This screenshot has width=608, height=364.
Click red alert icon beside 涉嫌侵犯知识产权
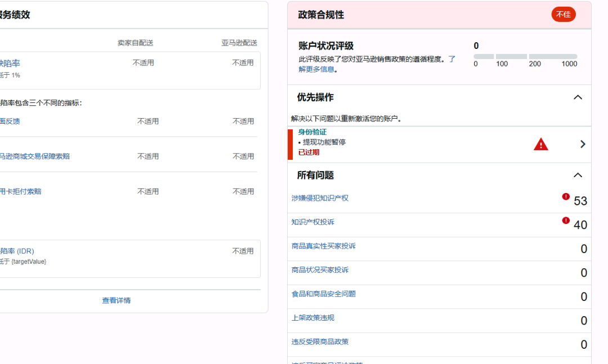566,196
